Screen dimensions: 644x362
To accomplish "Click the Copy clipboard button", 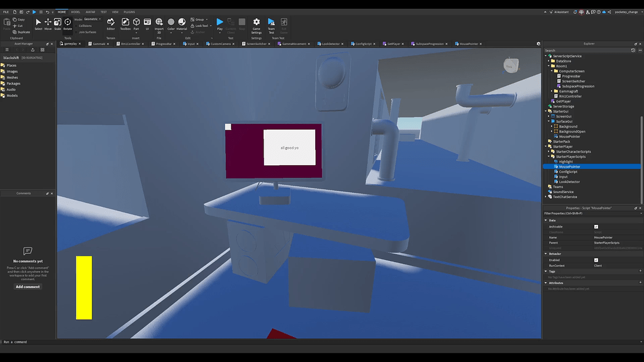I will 19,19.
